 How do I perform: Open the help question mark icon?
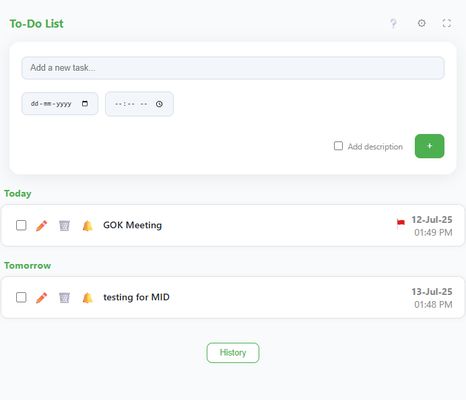(393, 24)
